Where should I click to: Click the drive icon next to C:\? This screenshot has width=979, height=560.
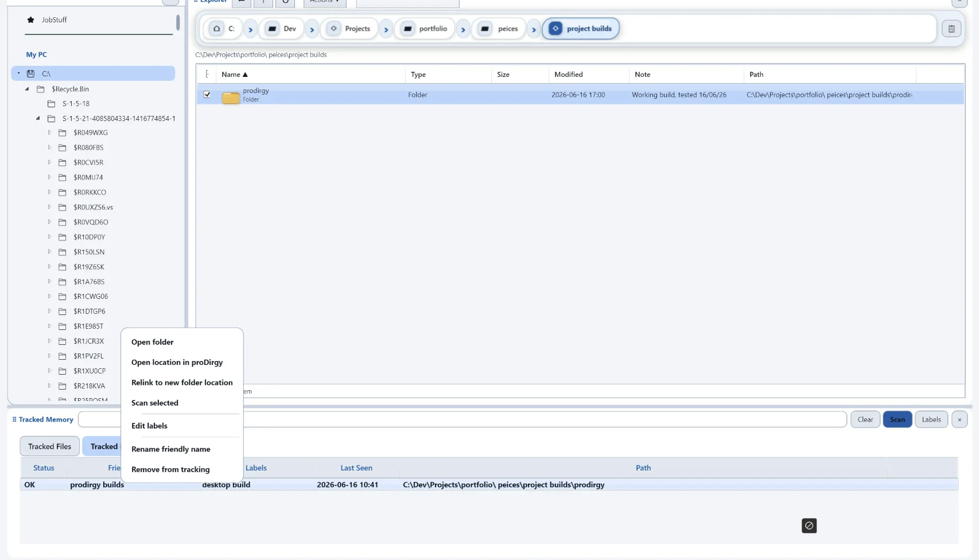31,73
